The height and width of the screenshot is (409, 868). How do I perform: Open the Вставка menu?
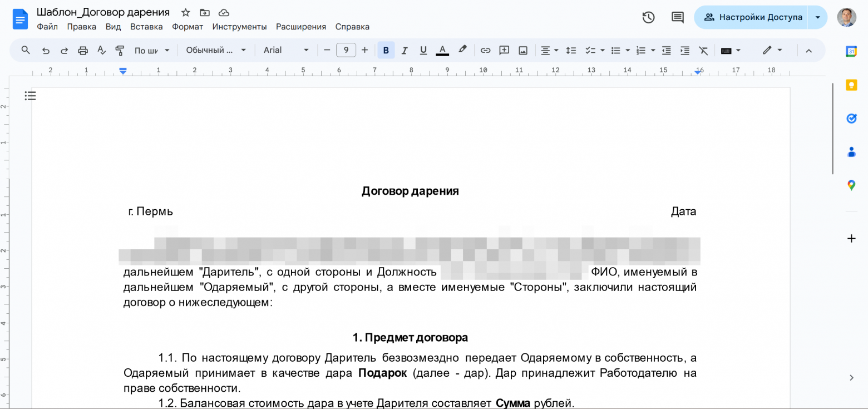[146, 27]
